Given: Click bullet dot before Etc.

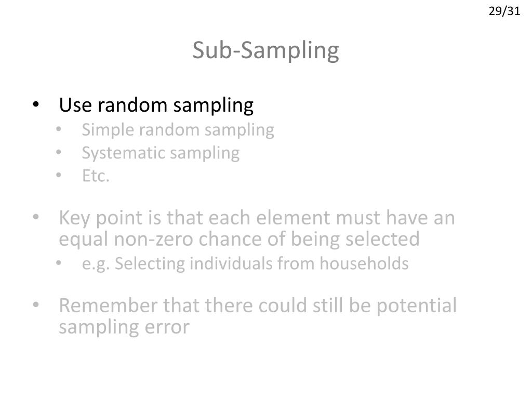Looking at the screenshot, I should coord(59,175).
